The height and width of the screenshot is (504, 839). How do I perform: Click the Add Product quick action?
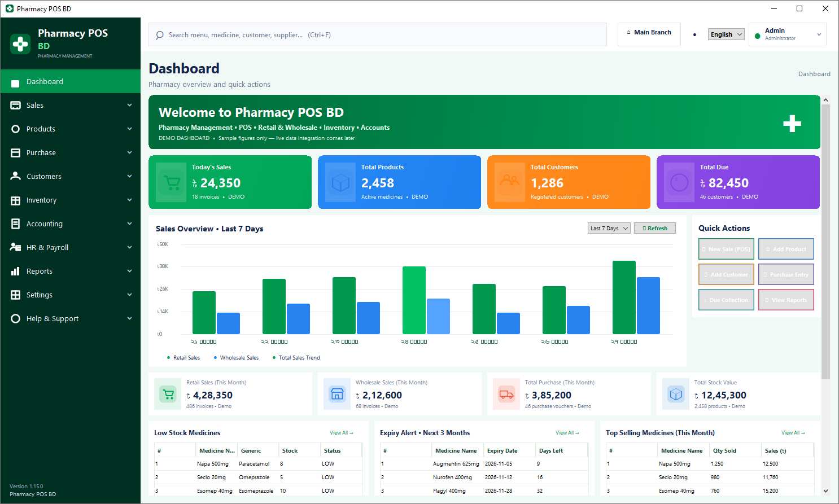coord(786,249)
